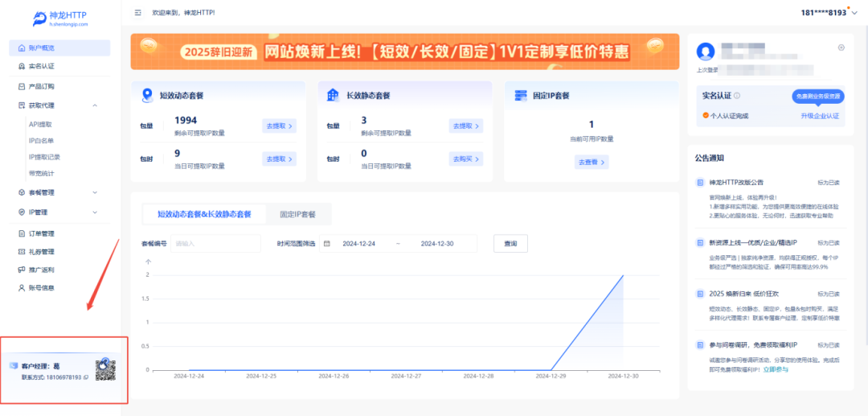Click the 升级企业认证 link
This screenshot has height=416, width=868.
click(x=820, y=116)
